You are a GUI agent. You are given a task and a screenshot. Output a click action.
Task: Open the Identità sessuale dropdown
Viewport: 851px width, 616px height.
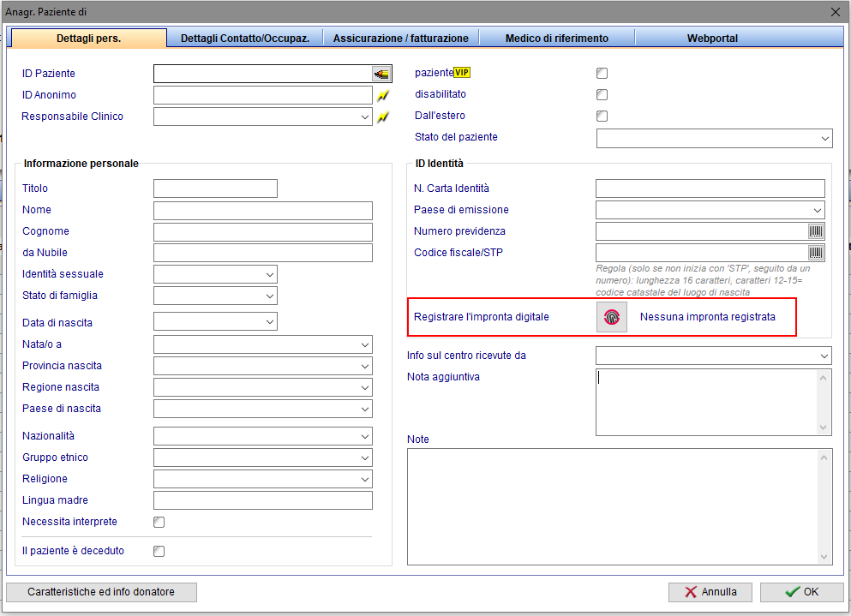coord(270,275)
